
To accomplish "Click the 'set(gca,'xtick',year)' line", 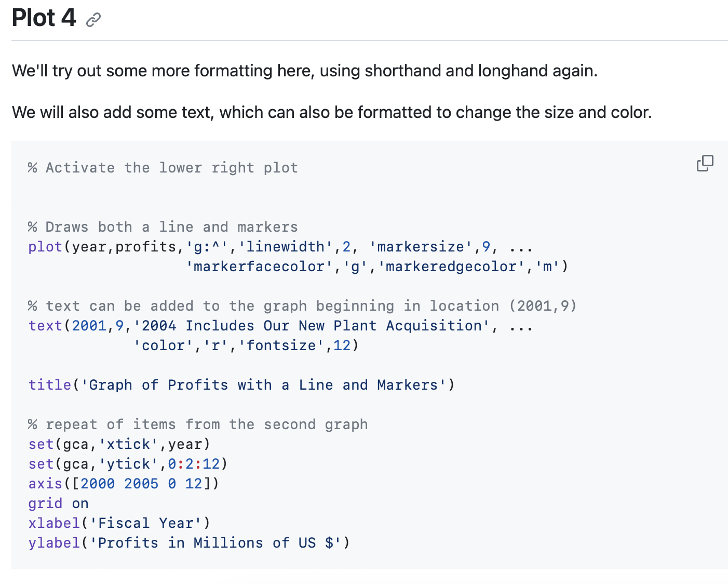I will tap(119, 444).
